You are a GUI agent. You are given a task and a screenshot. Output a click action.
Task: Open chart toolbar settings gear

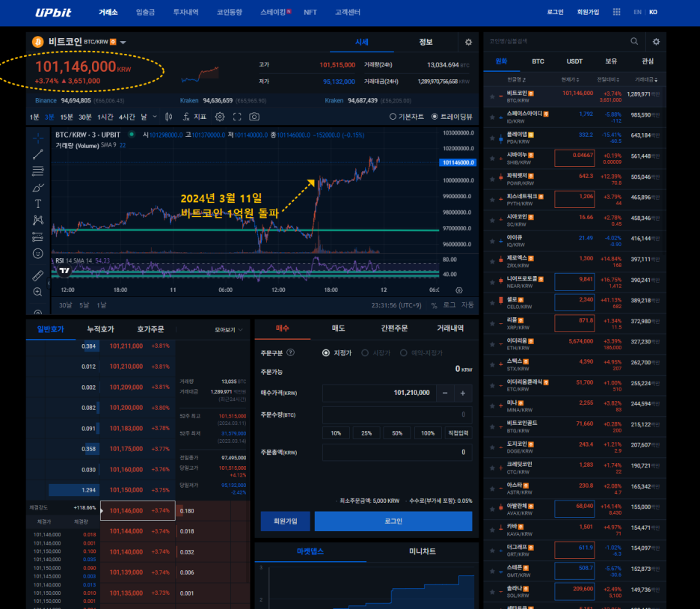220,117
